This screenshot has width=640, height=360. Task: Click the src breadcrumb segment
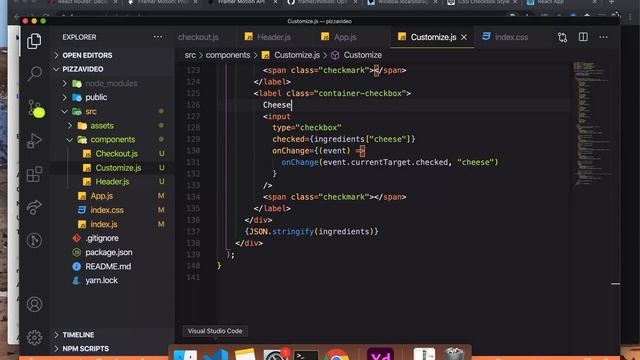[x=190, y=55]
